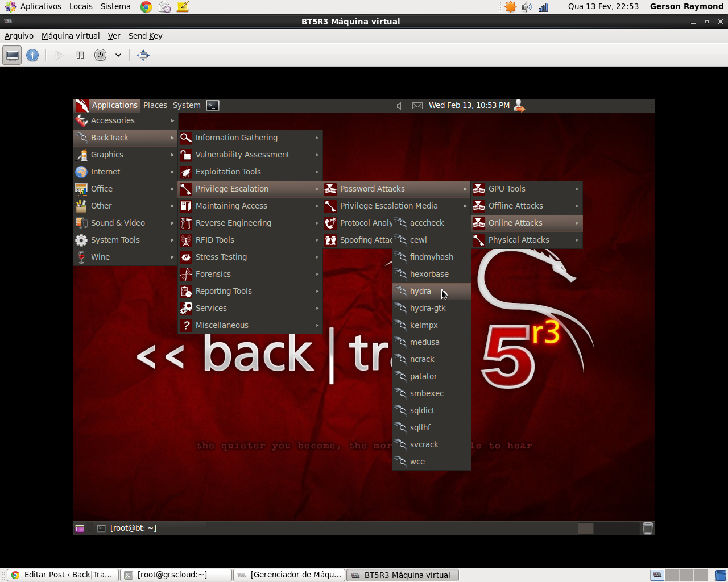Open Reverse Engineering submenu
The width and height of the screenshot is (728, 582).
tap(250, 223)
